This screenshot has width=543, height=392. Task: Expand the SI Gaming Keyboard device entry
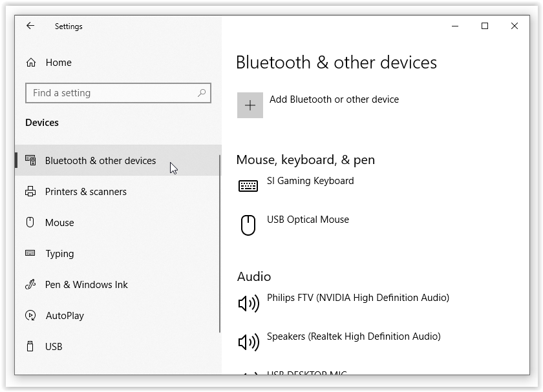click(x=311, y=181)
